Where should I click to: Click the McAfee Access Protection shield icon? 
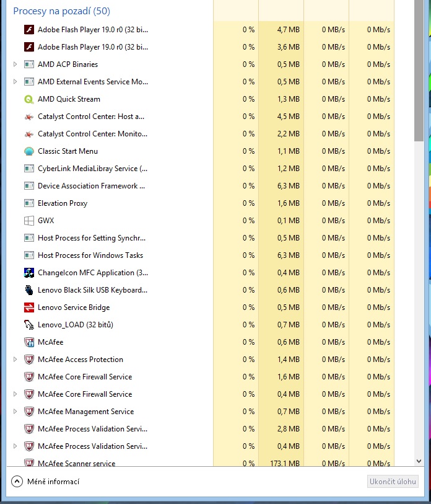(29, 360)
